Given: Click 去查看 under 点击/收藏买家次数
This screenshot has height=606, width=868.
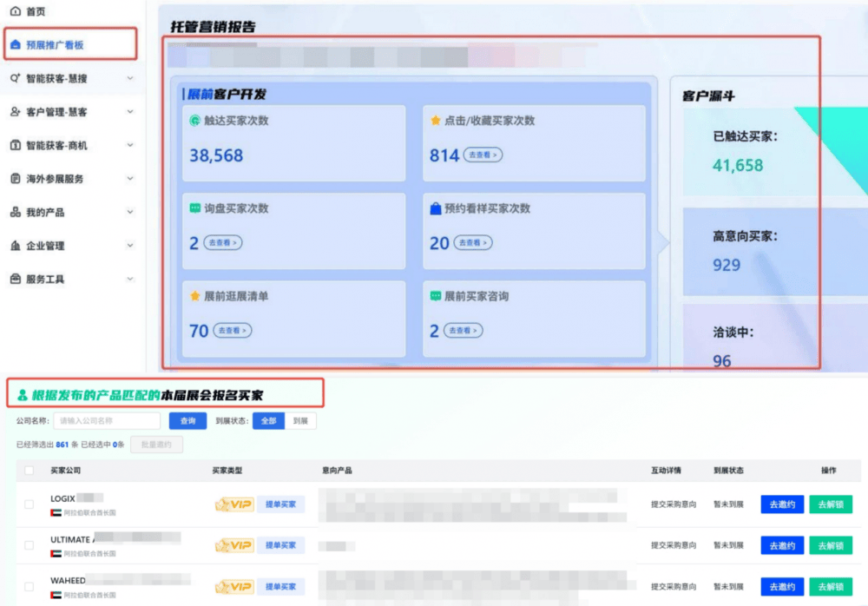Looking at the screenshot, I should point(483,155).
